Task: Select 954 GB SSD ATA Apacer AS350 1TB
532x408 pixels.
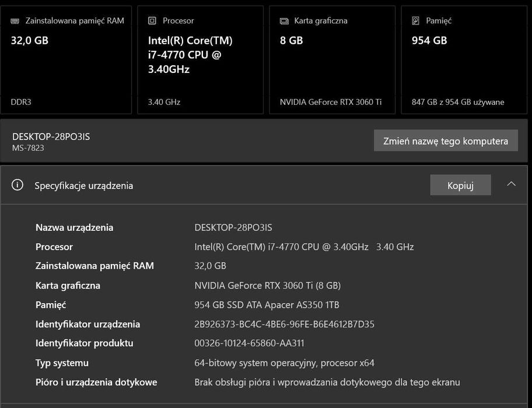Action: click(267, 305)
